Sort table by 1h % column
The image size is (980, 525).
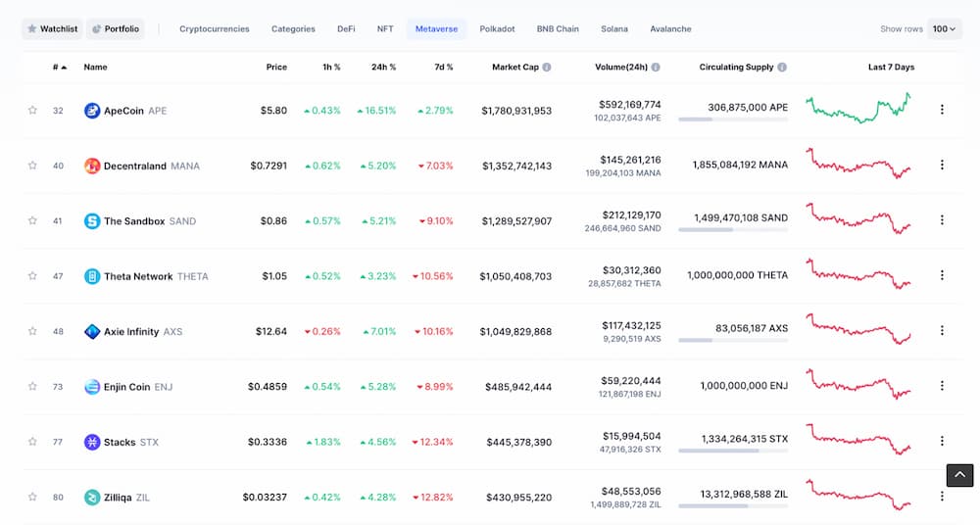pos(331,67)
